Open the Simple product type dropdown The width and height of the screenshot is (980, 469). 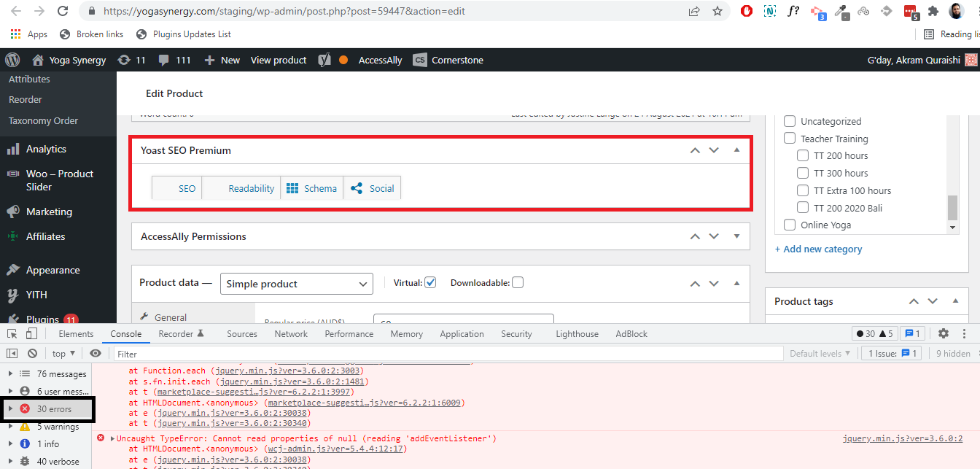(x=296, y=284)
